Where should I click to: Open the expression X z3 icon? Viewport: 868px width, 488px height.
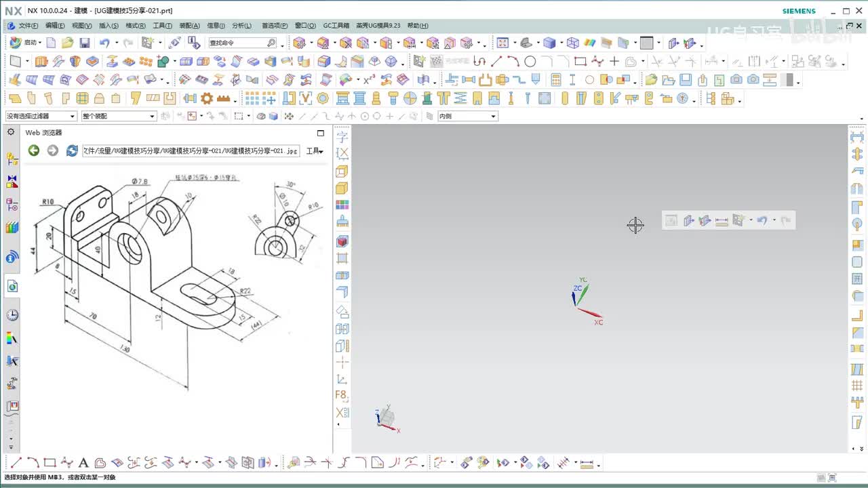369,79
